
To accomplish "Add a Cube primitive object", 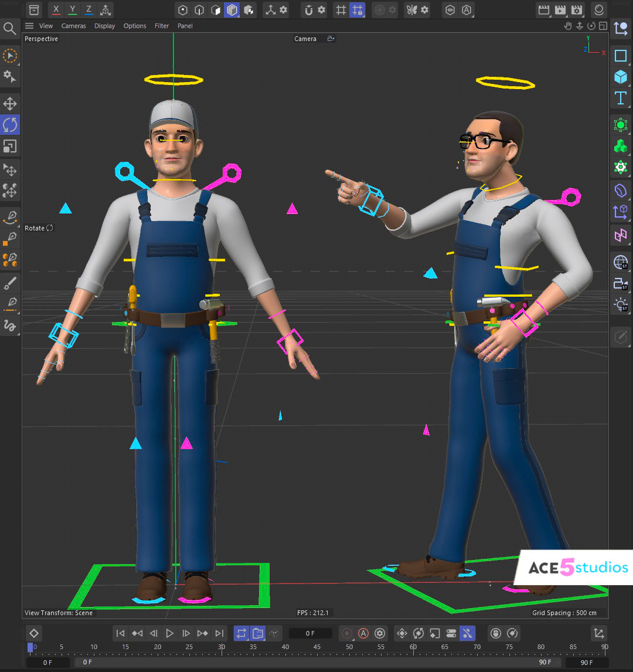I will (x=620, y=77).
